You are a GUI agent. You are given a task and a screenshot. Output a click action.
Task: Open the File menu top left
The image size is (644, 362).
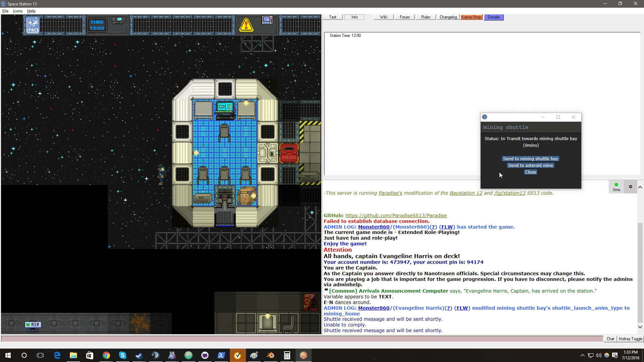pos(5,11)
